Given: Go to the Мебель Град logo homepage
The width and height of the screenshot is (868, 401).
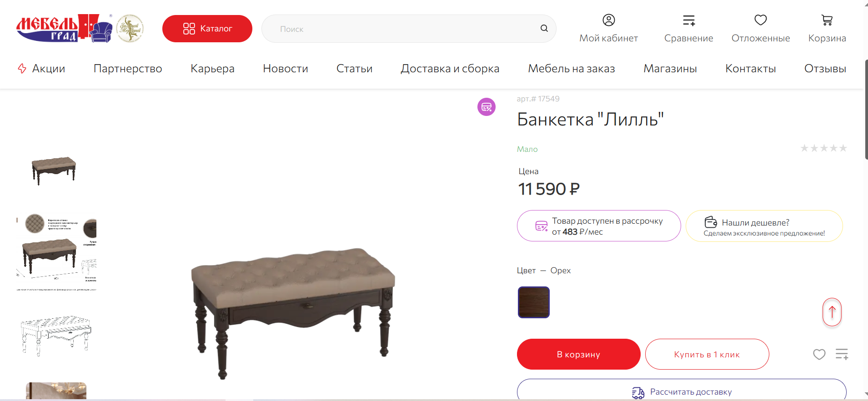Looking at the screenshot, I should (x=65, y=28).
